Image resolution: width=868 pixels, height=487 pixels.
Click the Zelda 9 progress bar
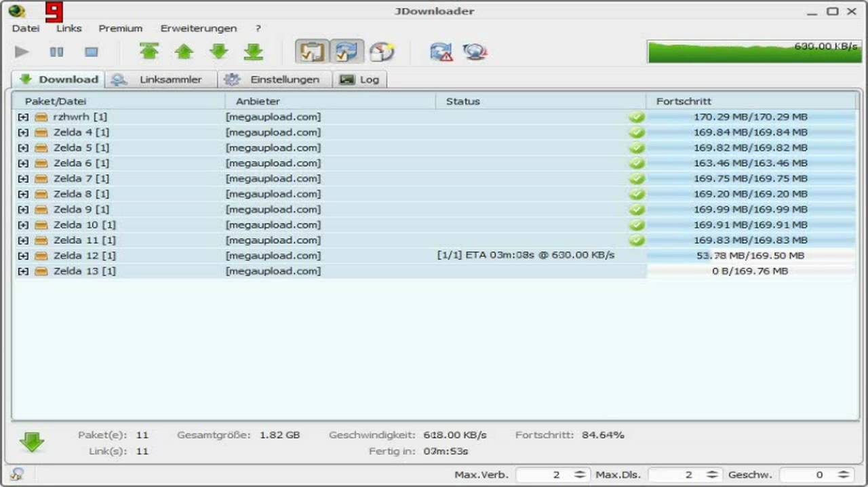click(x=751, y=210)
